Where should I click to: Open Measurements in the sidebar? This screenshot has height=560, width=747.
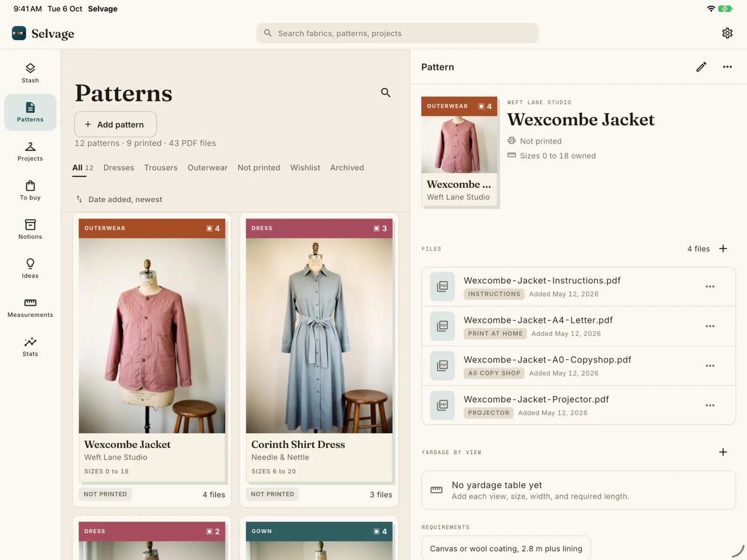pyautogui.click(x=30, y=308)
